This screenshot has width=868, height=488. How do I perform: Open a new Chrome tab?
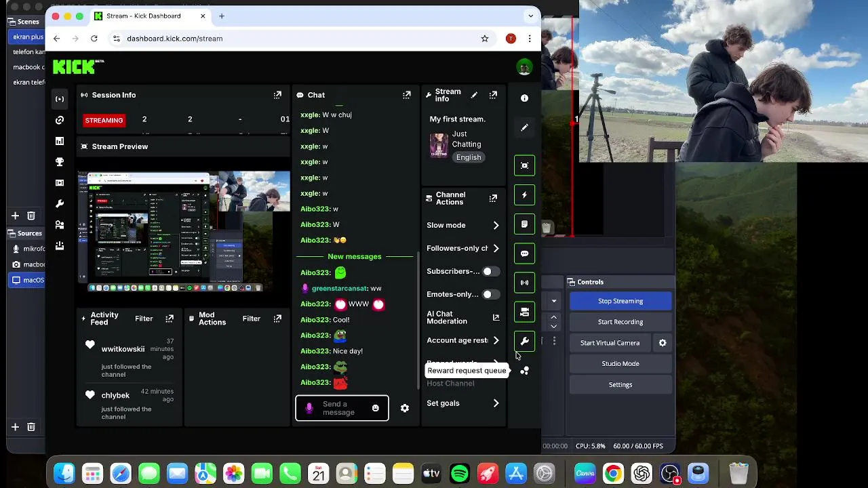(x=221, y=16)
